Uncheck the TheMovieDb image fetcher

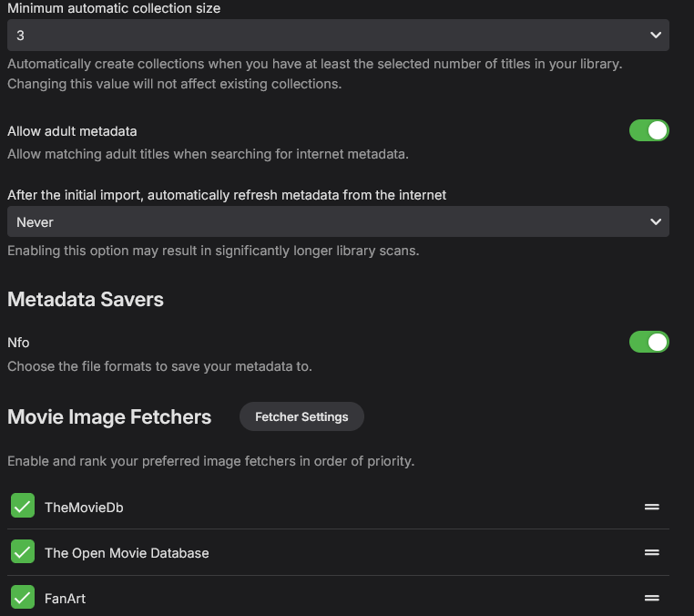23,507
